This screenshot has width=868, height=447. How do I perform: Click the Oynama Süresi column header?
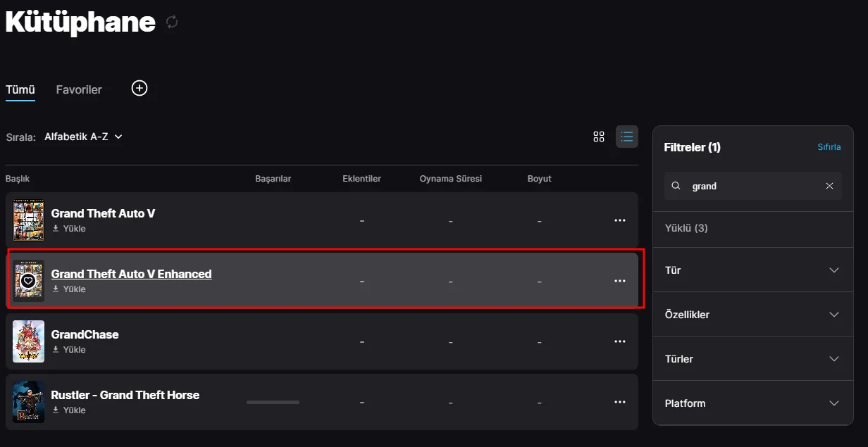450,179
